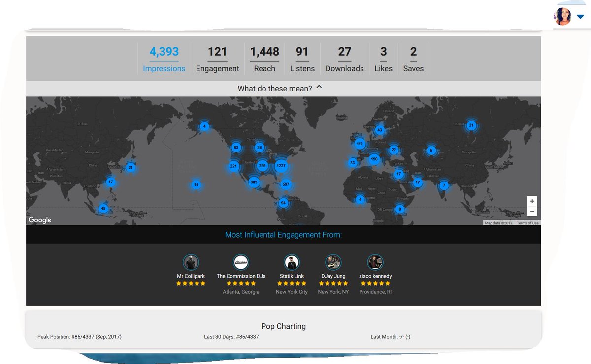Screen dimensions: 591x364
Task: Click the 1237 map cluster marker
Action: (x=281, y=166)
